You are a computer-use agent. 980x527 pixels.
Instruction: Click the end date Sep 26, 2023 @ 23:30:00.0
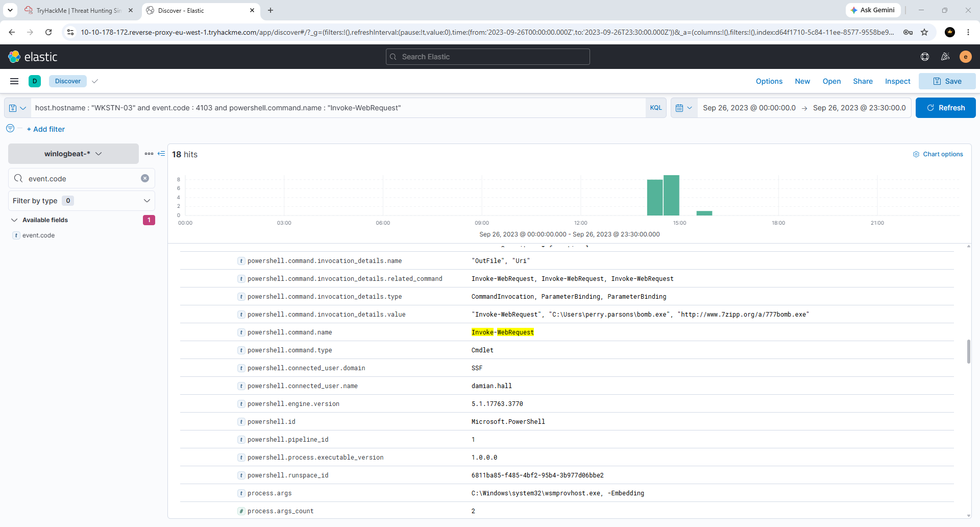click(860, 108)
